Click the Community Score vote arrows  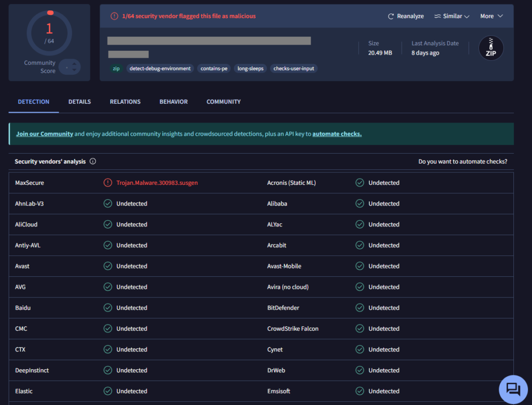coord(70,67)
